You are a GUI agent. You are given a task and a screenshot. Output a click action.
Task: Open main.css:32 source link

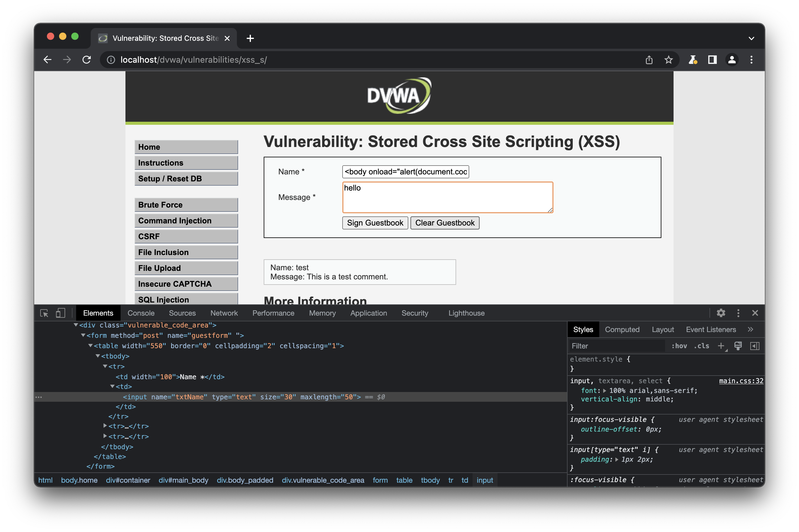741,381
